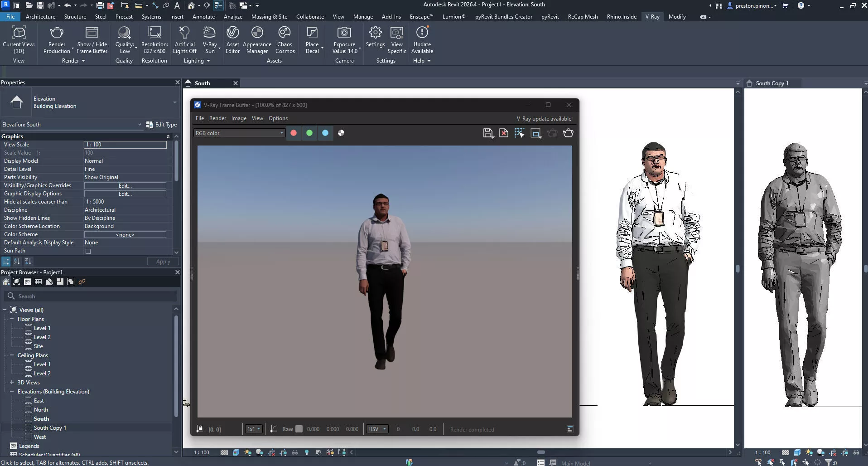Click the South view vertical scrollbar thumb

[x=738, y=268]
